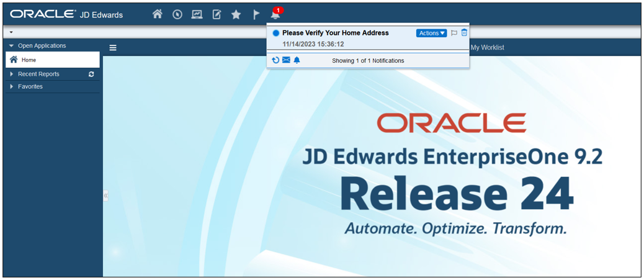The height and width of the screenshot is (280, 644).
Task: Click the blue bell icon in notifications footer
Action: point(297,60)
